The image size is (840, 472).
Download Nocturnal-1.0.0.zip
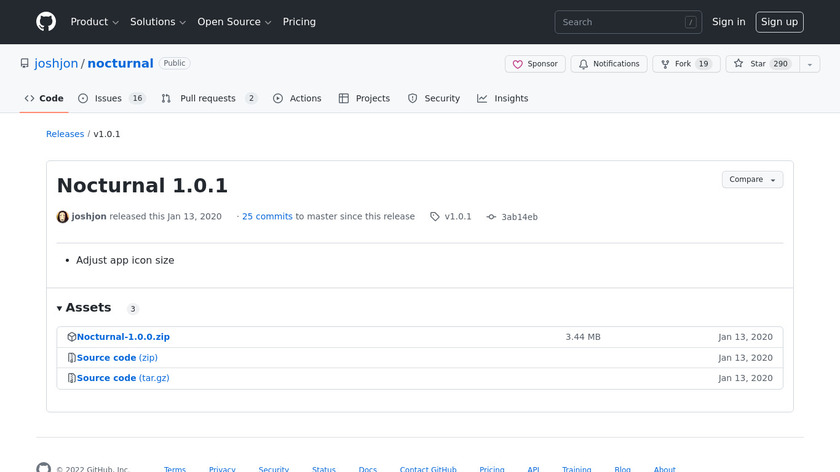pyautogui.click(x=123, y=337)
